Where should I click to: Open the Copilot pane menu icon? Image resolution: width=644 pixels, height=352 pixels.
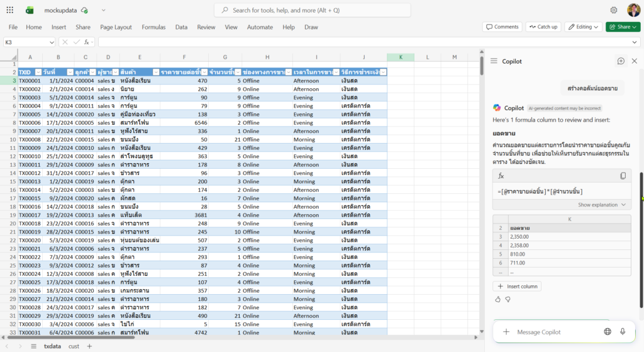[494, 61]
